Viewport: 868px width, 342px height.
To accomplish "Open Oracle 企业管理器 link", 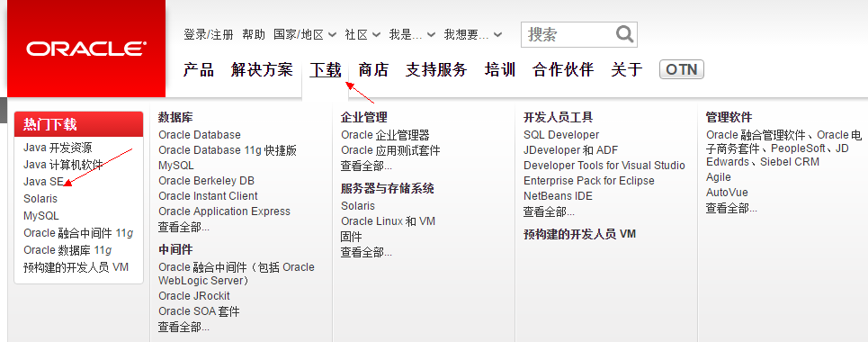I will coord(385,135).
